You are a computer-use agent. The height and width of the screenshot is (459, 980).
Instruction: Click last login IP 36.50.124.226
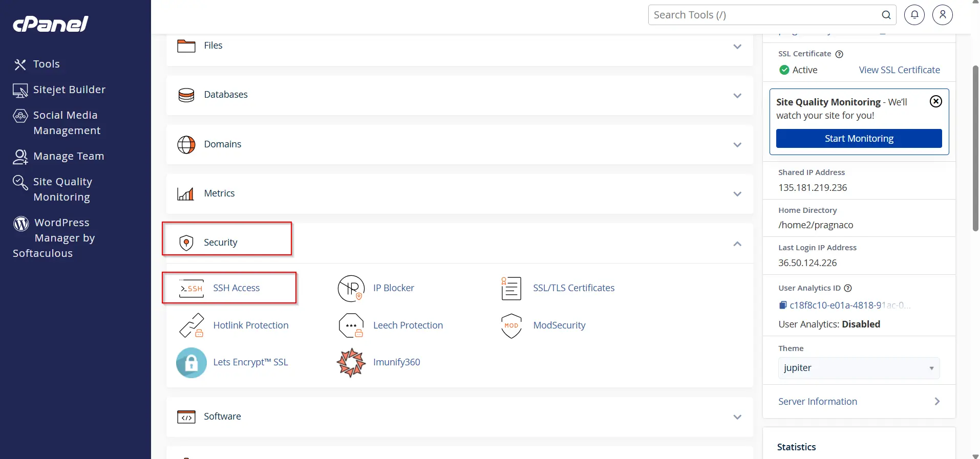point(807,263)
